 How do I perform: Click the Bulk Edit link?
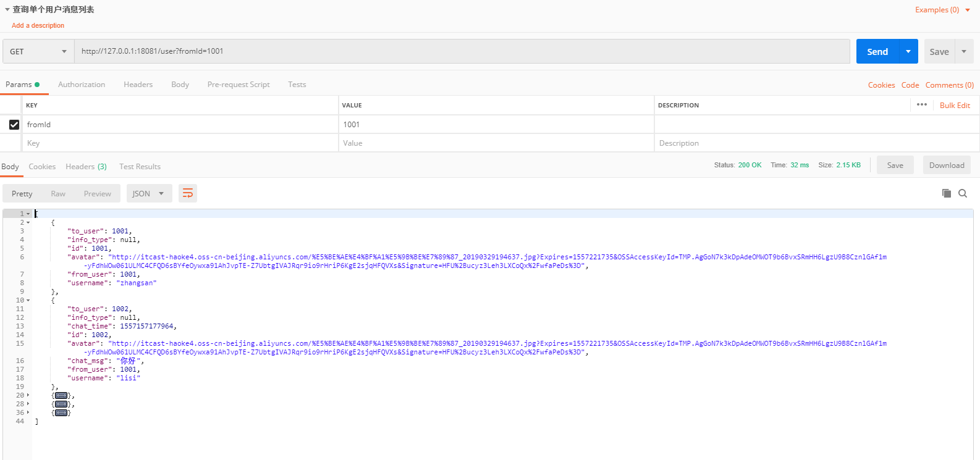click(955, 106)
